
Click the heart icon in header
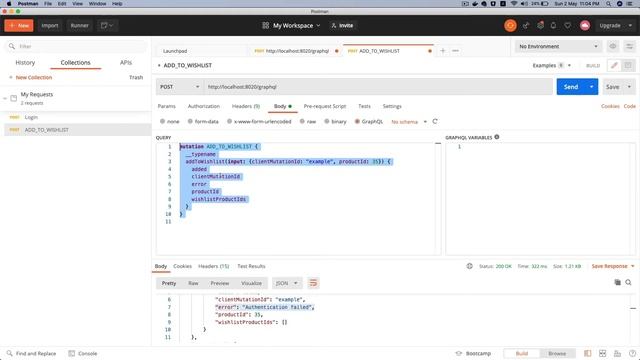[567, 25]
